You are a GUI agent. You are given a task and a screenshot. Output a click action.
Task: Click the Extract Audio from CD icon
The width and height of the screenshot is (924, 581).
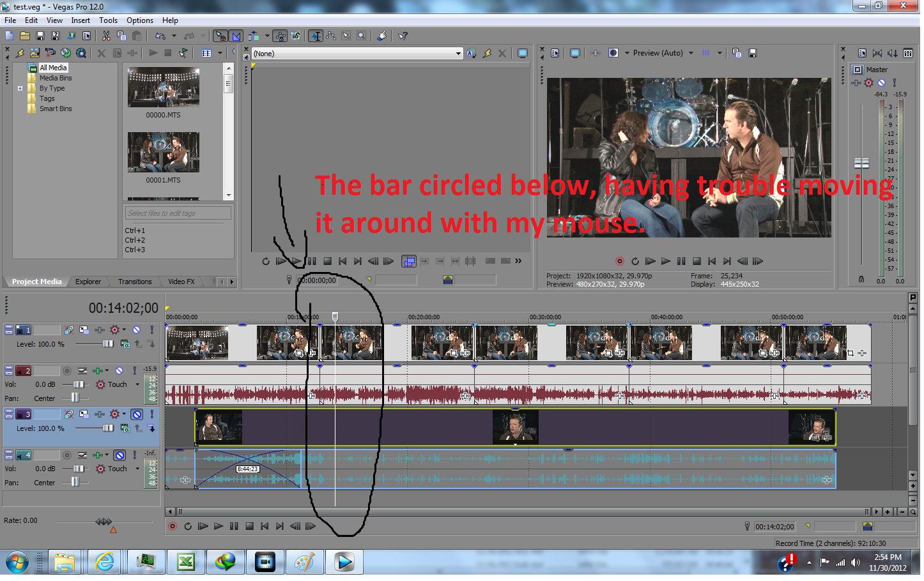tap(66, 53)
